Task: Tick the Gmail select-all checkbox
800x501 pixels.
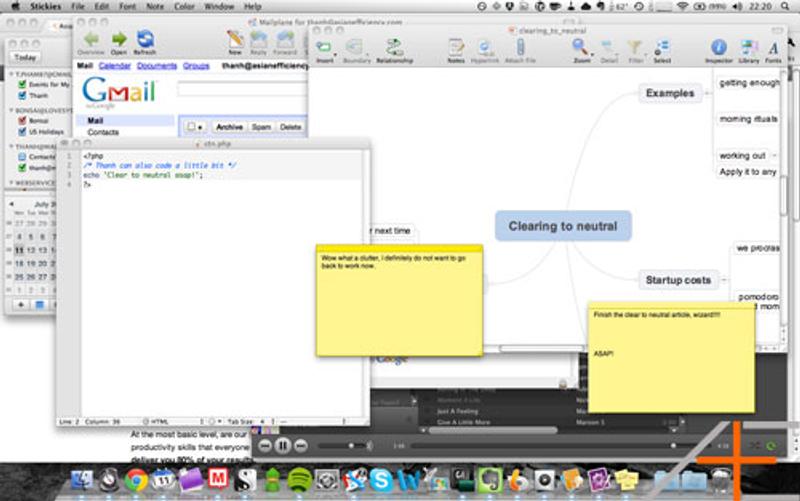Action: [x=191, y=127]
